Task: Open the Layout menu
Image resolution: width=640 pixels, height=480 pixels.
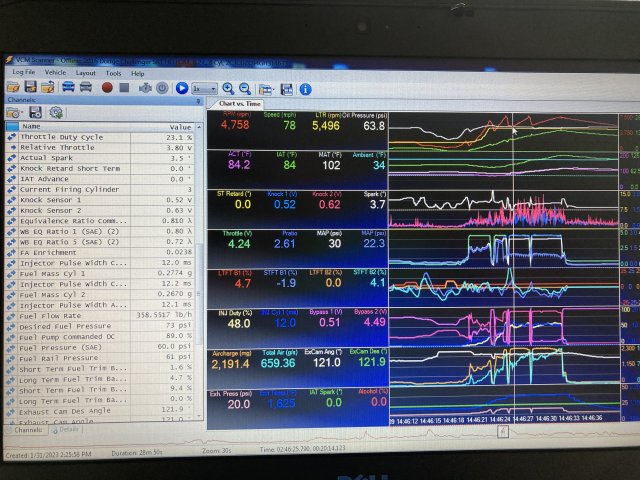Action: click(x=86, y=73)
